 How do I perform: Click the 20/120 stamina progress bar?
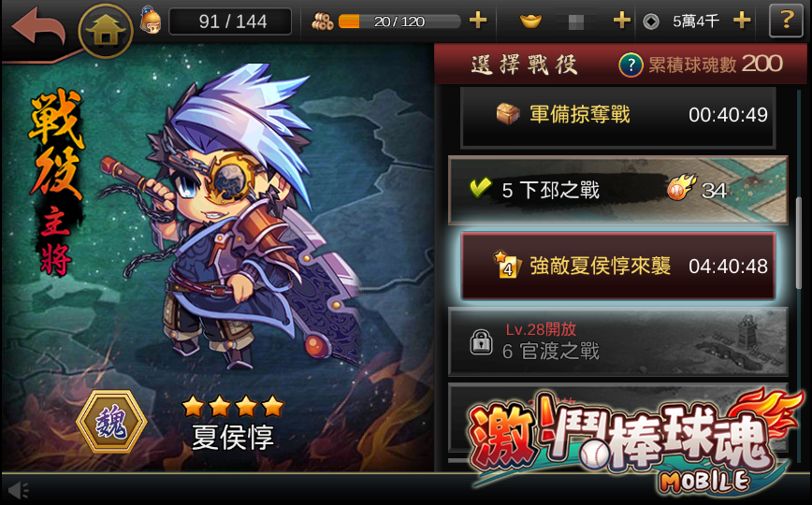pos(399,22)
